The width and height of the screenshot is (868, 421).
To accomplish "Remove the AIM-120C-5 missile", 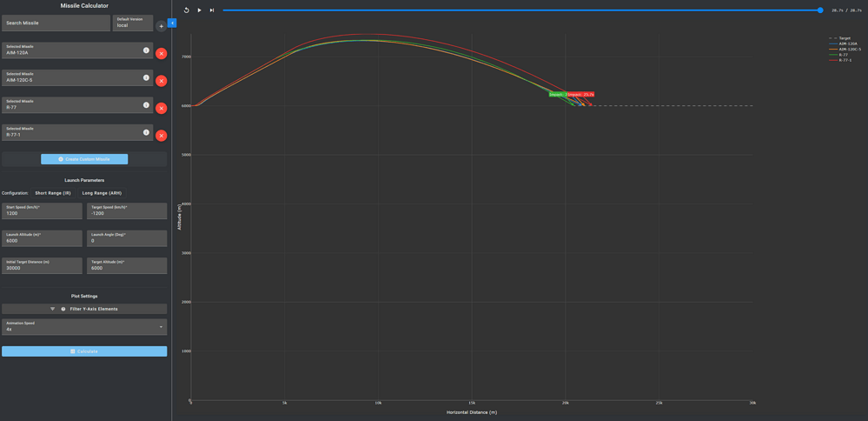I will pos(161,81).
